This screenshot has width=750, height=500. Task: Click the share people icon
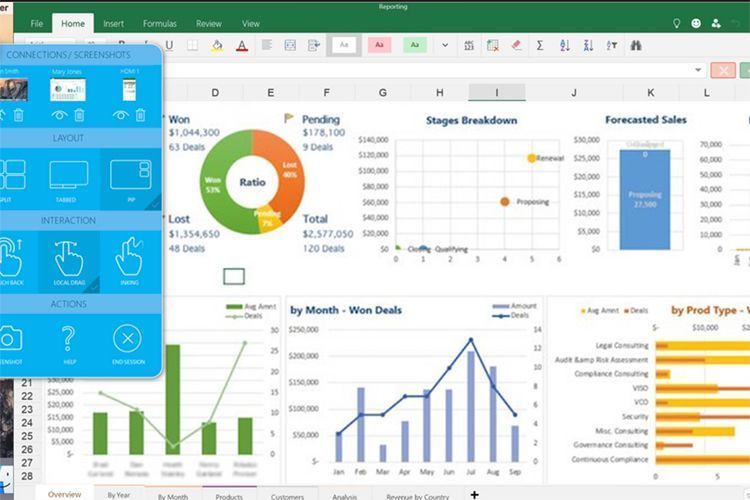(x=716, y=23)
